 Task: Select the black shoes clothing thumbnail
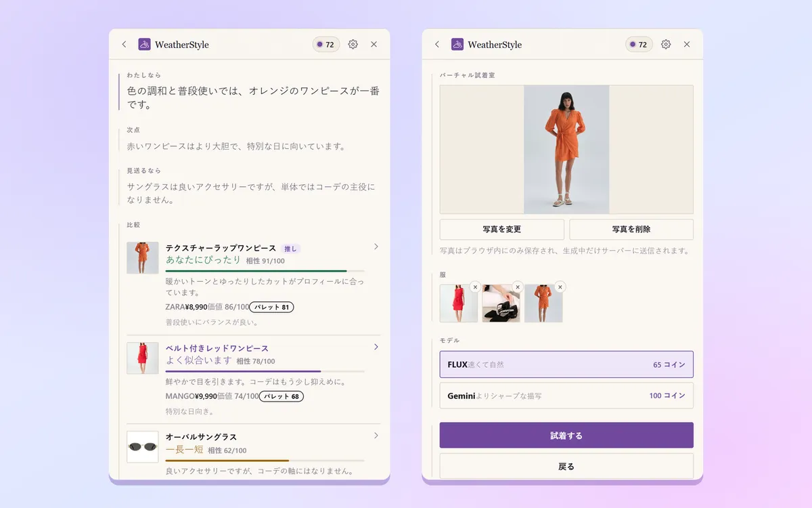pos(501,303)
